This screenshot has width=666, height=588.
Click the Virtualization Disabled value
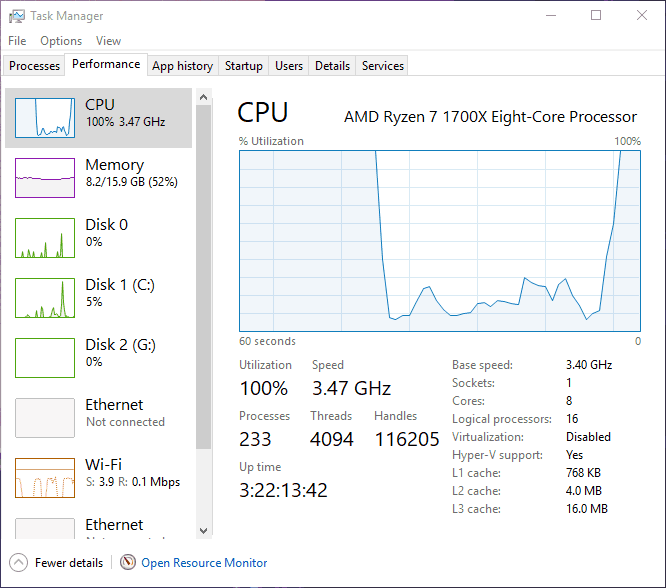(x=588, y=437)
